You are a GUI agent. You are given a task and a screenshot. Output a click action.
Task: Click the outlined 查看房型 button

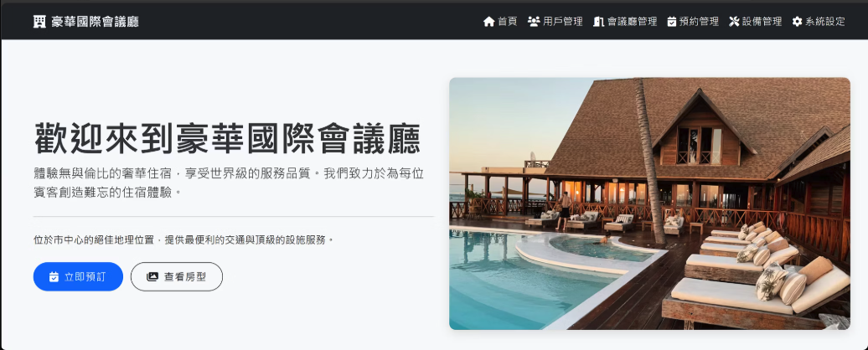pyautogui.click(x=177, y=276)
